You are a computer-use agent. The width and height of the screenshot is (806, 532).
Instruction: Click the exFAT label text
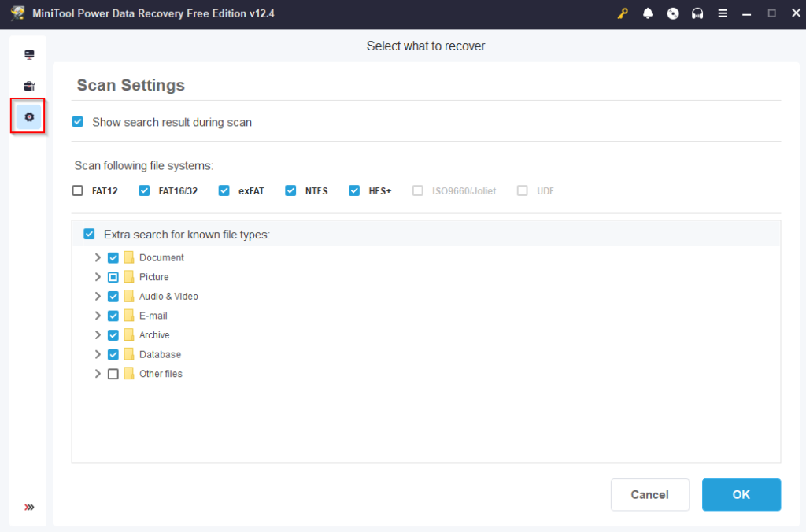pyautogui.click(x=251, y=191)
